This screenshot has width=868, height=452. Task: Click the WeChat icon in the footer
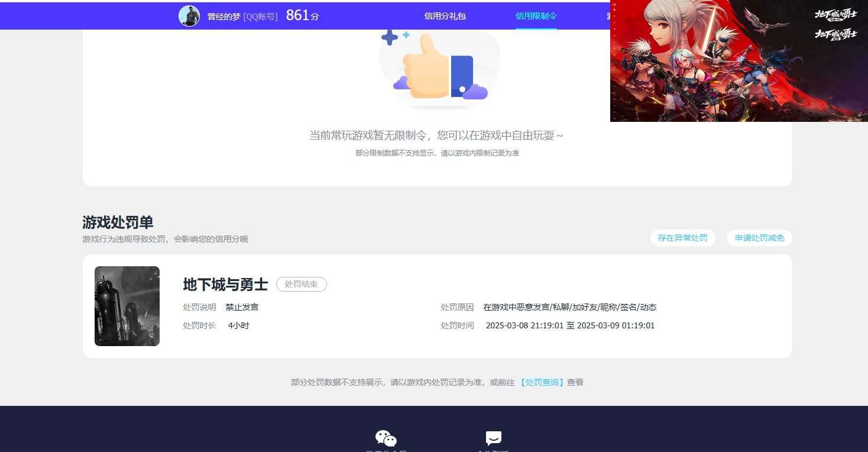click(386, 438)
